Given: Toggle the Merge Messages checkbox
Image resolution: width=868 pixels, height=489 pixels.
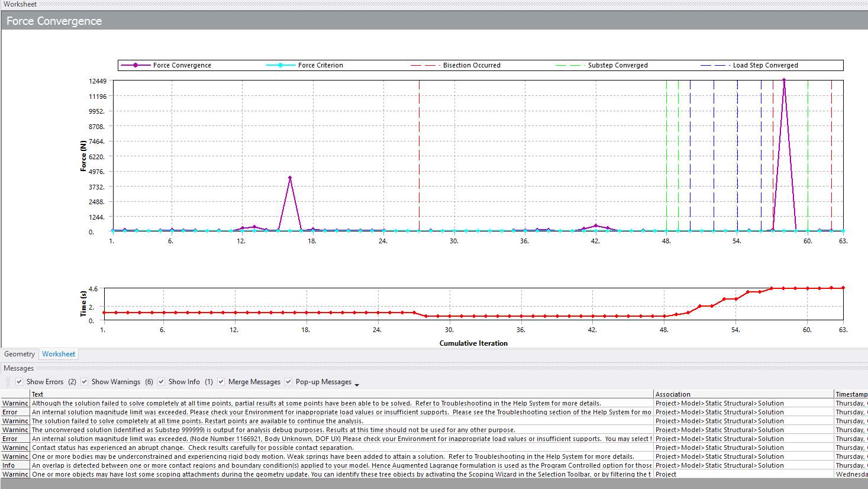Looking at the screenshot, I should point(221,382).
